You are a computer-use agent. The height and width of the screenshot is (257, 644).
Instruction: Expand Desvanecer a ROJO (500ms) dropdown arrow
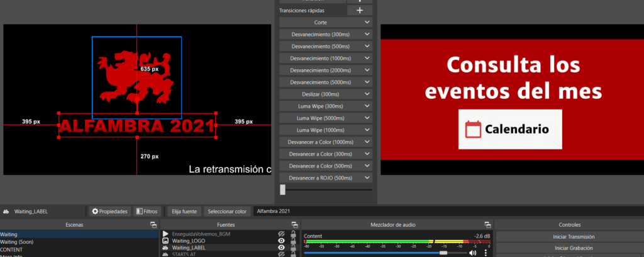click(x=367, y=178)
